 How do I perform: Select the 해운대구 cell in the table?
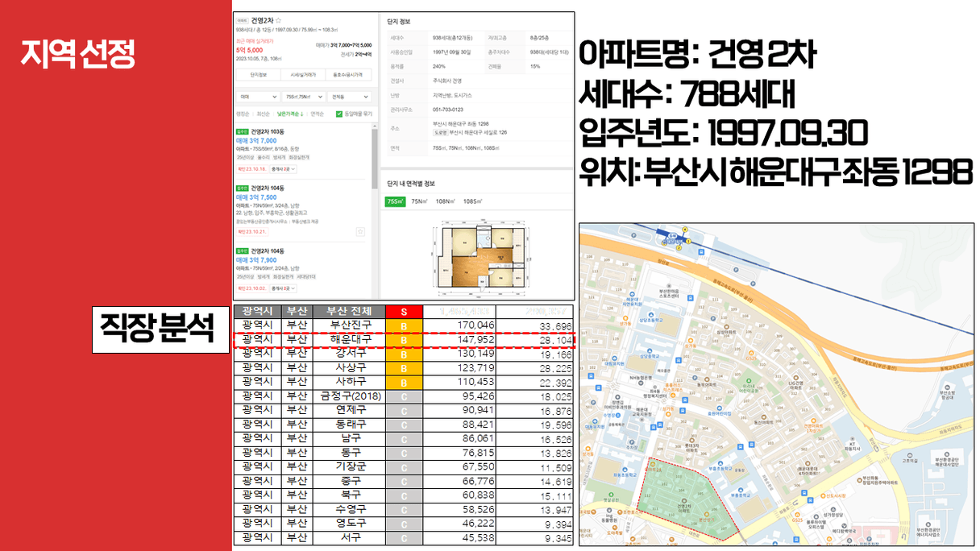pyautogui.click(x=349, y=340)
